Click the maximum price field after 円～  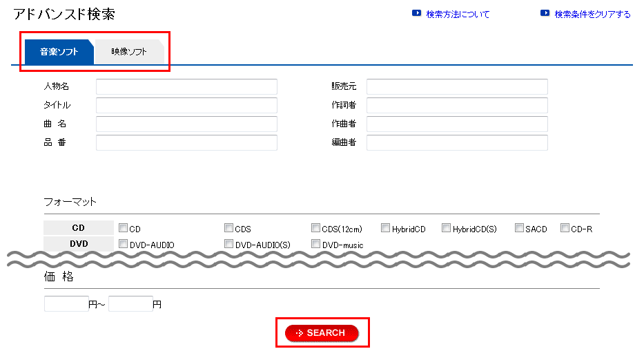[x=130, y=304]
